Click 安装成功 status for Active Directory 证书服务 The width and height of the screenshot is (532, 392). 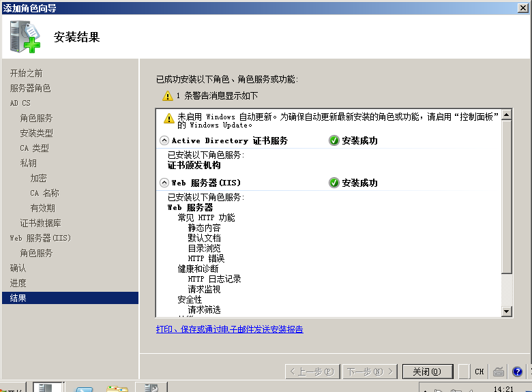pos(359,140)
